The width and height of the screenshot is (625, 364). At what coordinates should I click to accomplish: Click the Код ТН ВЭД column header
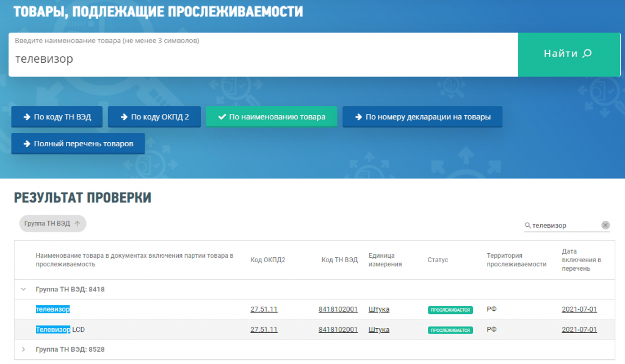click(x=339, y=260)
